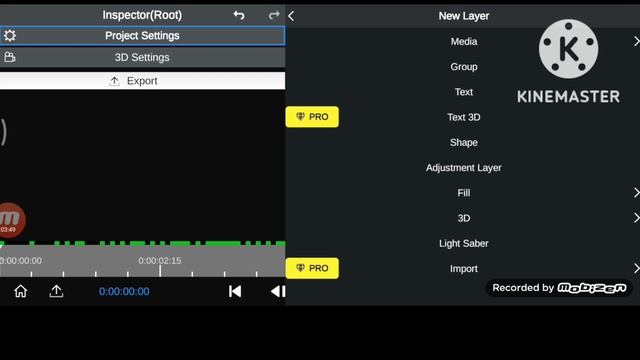This screenshot has height=360, width=640.
Task: Select Text 3D layer option
Action: click(x=464, y=117)
